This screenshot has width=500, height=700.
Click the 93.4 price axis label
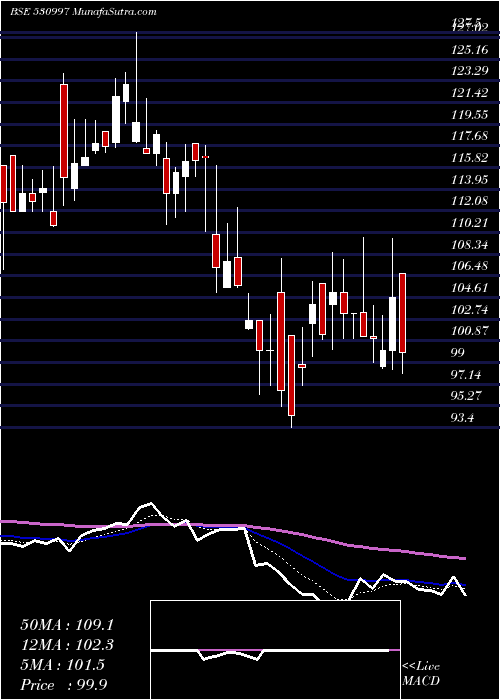464,418
